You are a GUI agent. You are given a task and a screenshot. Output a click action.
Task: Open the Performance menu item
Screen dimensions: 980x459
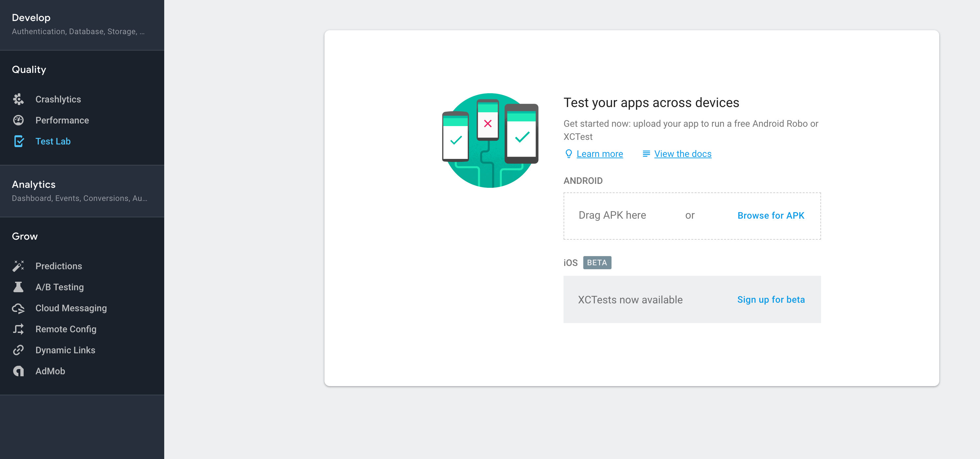point(62,120)
